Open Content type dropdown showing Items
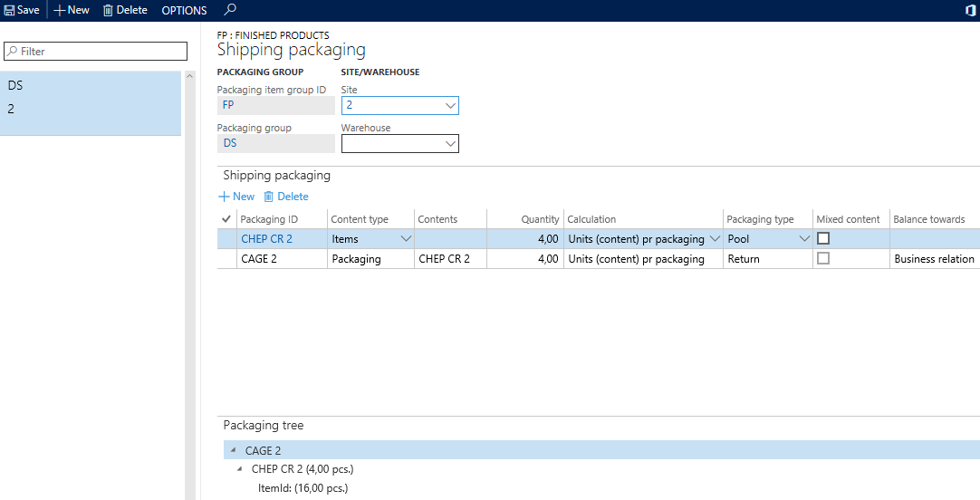This screenshot has width=980, height=500. point(406,239)
